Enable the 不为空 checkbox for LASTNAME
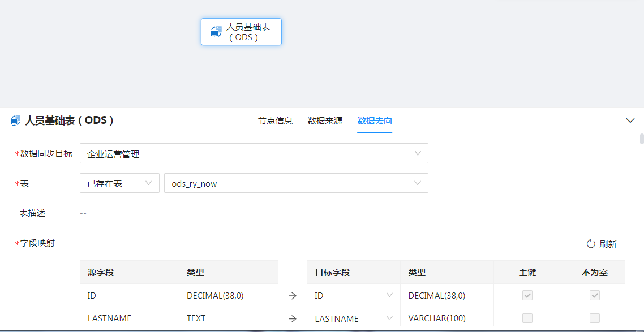644x332 pixels. click(x=595, y=318)
